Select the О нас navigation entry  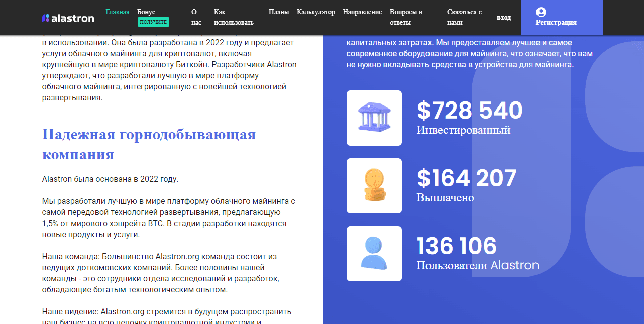pos(195,17)
